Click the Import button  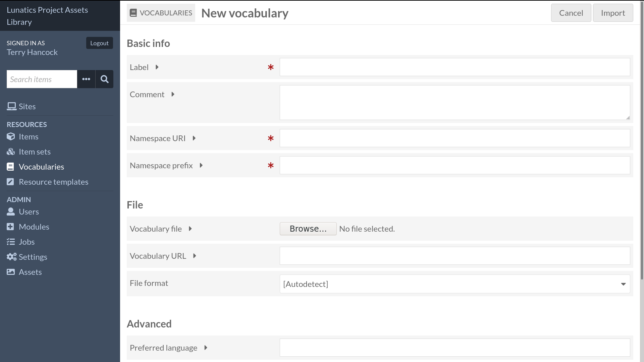tap(613, 13)
